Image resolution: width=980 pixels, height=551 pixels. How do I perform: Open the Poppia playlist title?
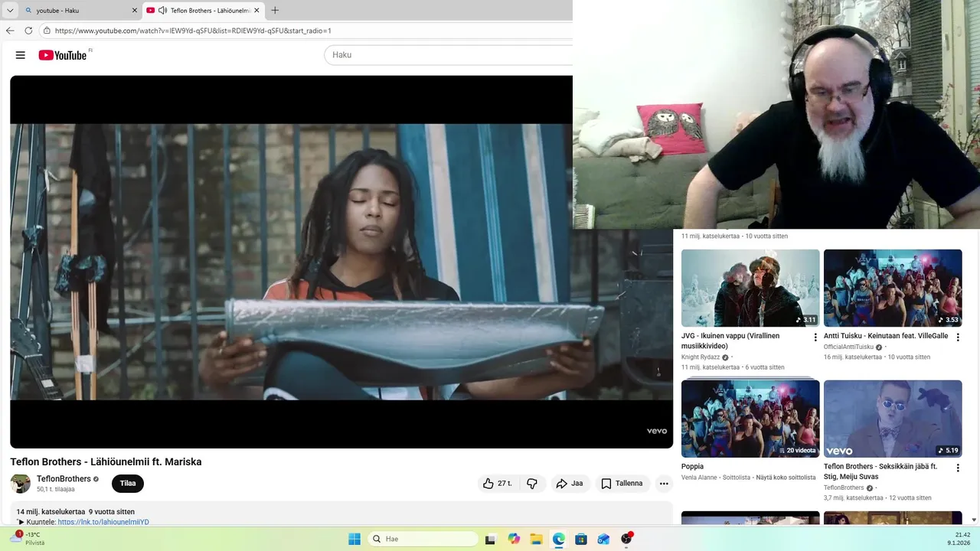coord(692,467)
